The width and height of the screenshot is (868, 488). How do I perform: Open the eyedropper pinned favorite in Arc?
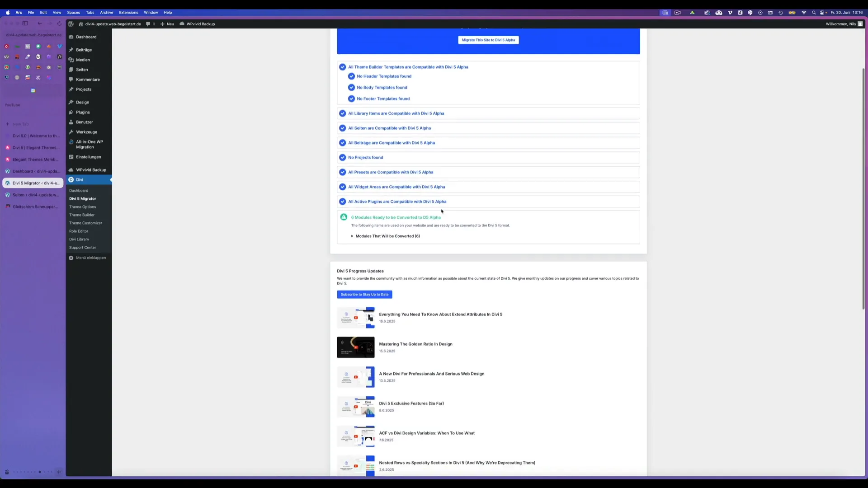28,57
